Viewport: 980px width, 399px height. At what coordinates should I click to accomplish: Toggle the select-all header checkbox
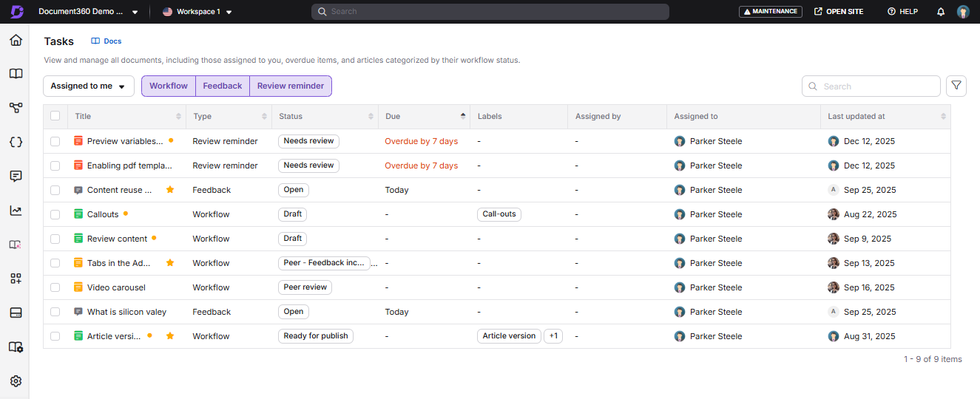pyautogui.click(x=55, y=116)
